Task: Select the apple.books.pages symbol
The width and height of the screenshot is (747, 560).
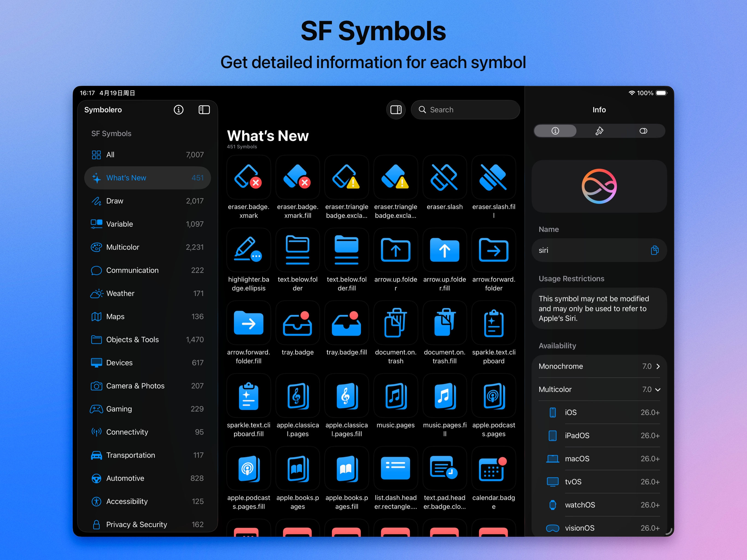Action: (x=297, y=468)
